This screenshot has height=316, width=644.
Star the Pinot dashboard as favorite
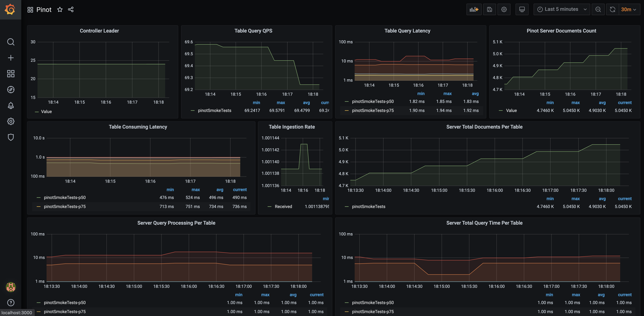[60, 10]
